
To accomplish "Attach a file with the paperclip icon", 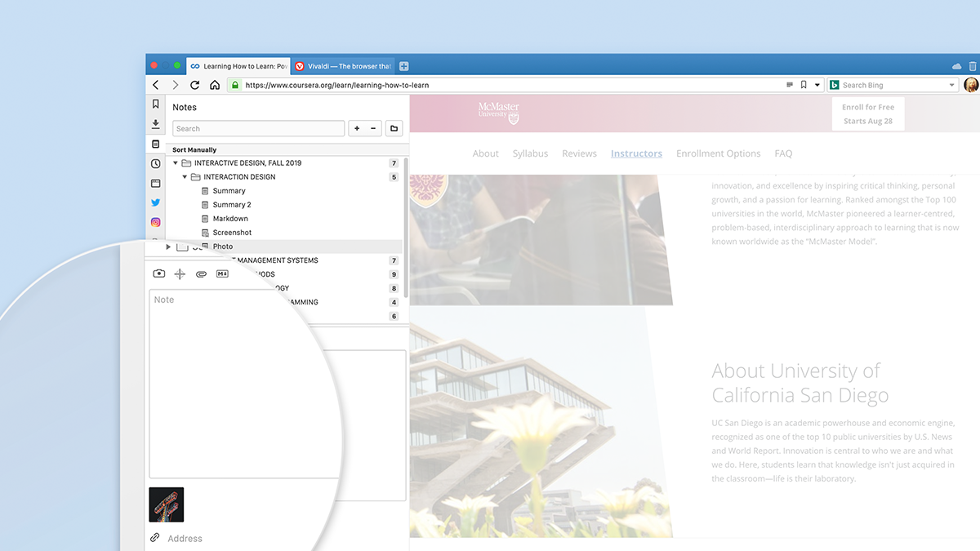I will (x=201, y=274).
